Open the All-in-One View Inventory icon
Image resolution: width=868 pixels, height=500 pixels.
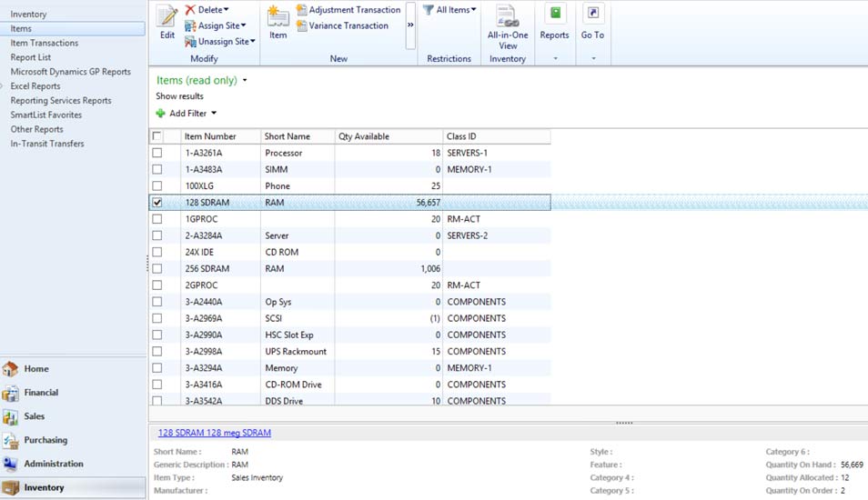[507, 15]
